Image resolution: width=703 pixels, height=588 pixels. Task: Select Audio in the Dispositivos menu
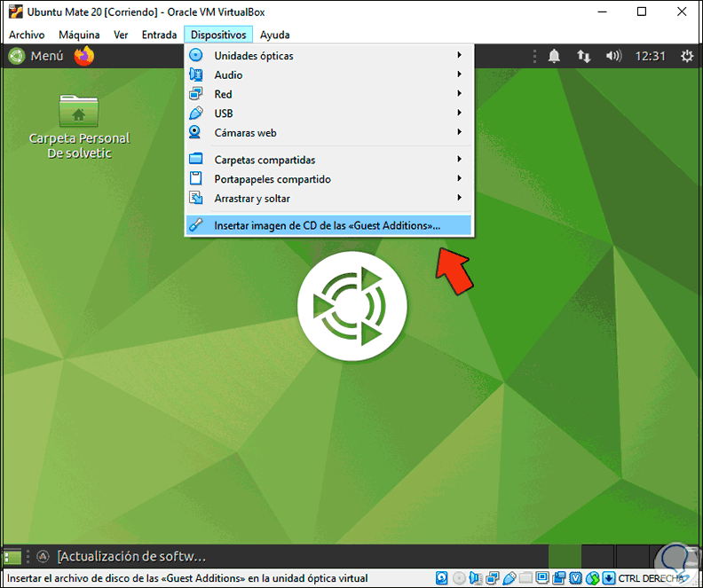coord(329,74)
